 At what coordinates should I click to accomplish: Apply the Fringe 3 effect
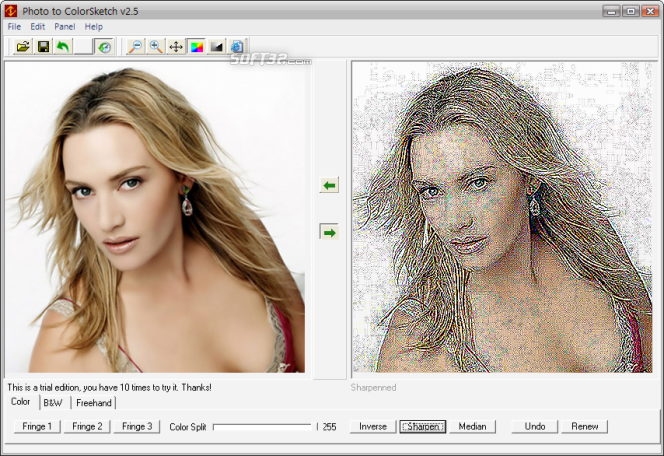(x=137, y=426)
